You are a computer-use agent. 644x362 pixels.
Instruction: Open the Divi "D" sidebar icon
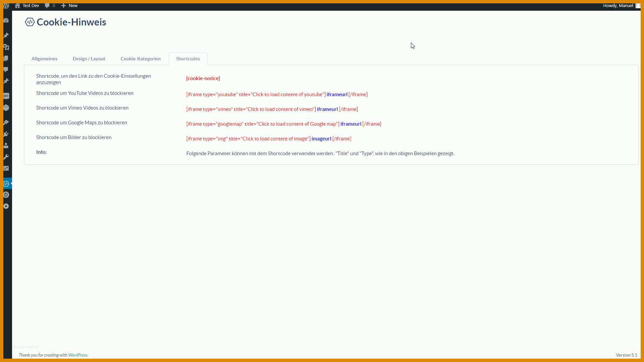click(6, 195)
